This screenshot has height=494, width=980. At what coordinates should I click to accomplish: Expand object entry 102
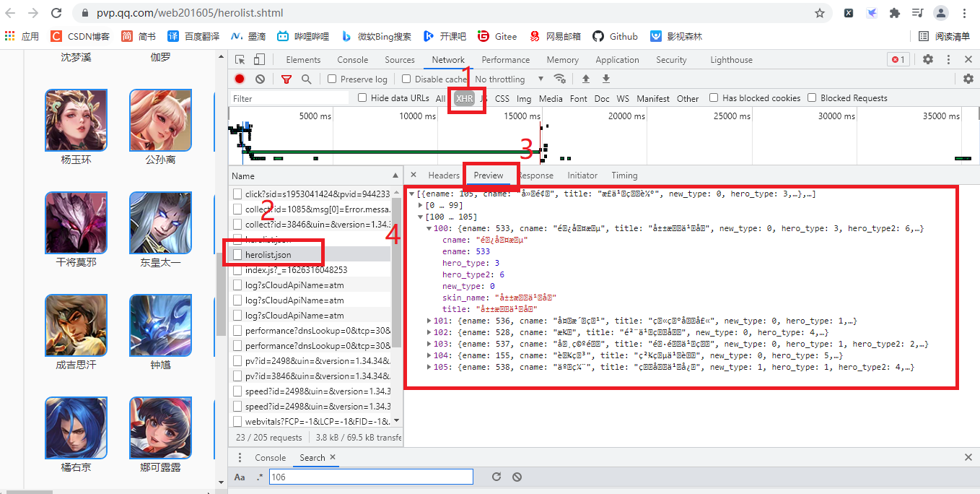coord(429,332)
